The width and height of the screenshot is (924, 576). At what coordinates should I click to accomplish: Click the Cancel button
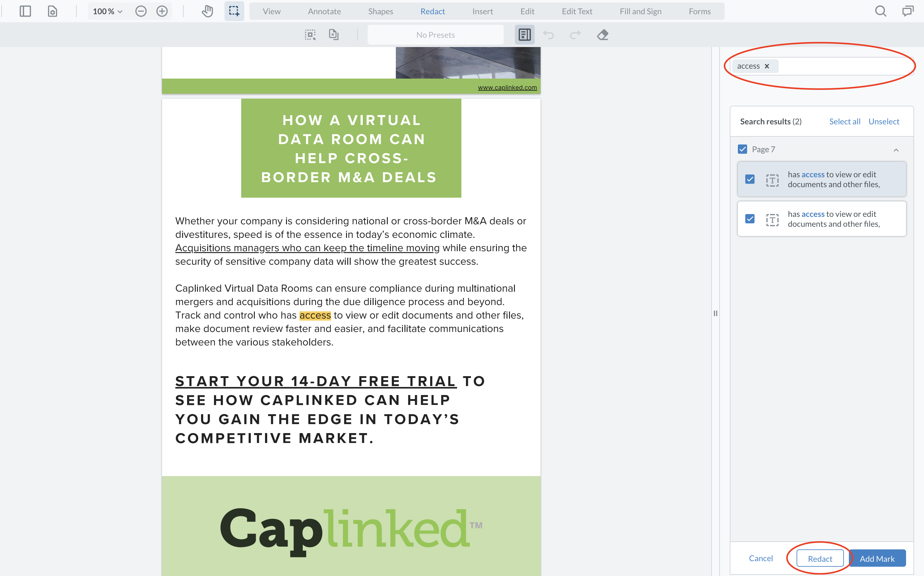coord(761,558)
